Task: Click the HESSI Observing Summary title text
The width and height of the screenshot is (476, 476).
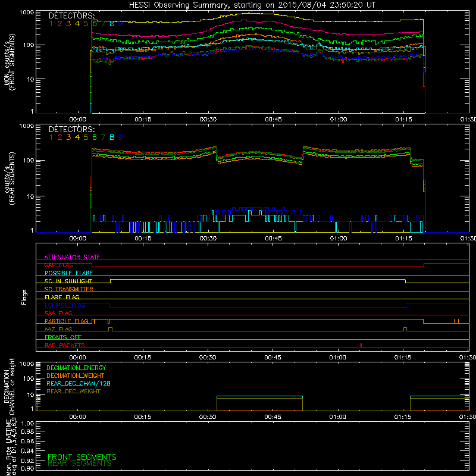Action: (252, 5)
